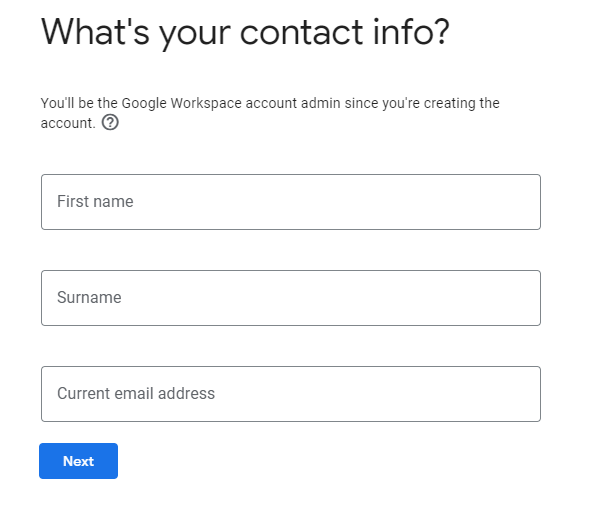Continue to the next signup step

click(x=78, y=461)
